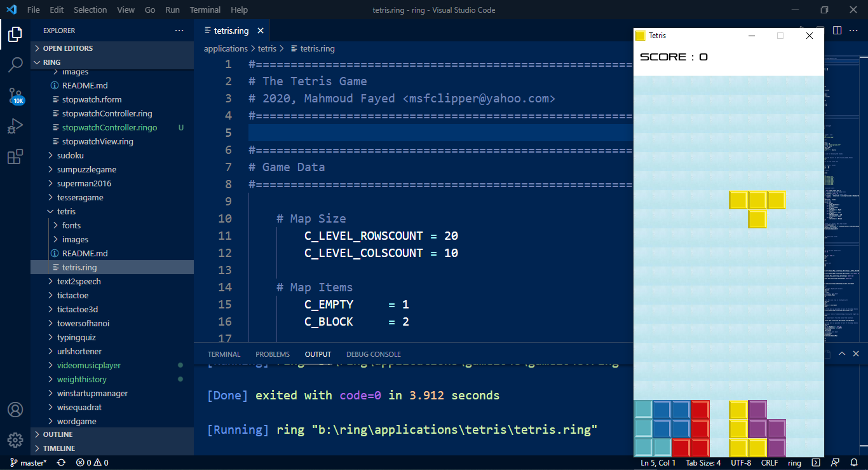Viewport: 868px width, 470px height.
Task: Open the notifications bell in status bar
Action: point(853,463)
